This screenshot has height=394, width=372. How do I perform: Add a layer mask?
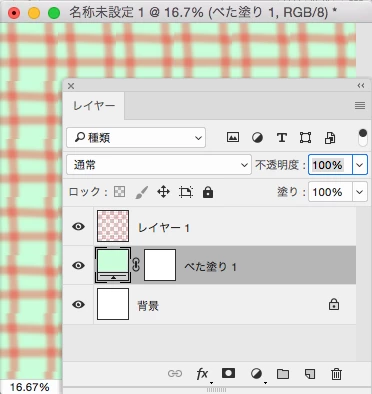coord(228,373)
